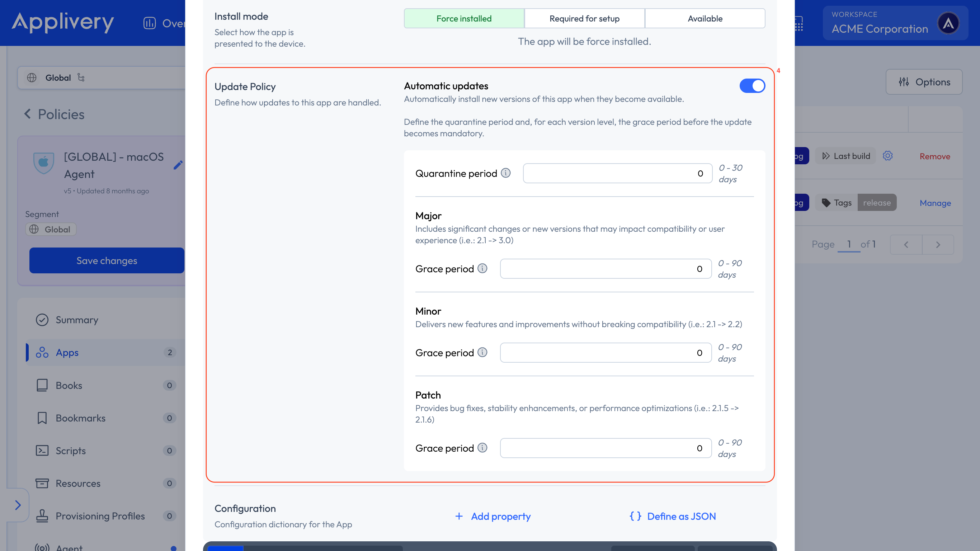Click the Patch grace period input field
The height and width of the screenshot is (551, 980).
coord(606,448)
